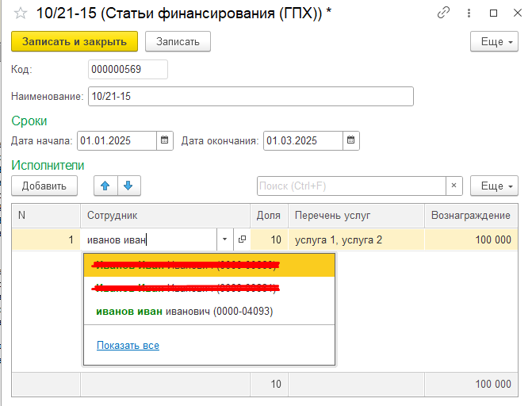Copy link to this form

click(443, 14)
